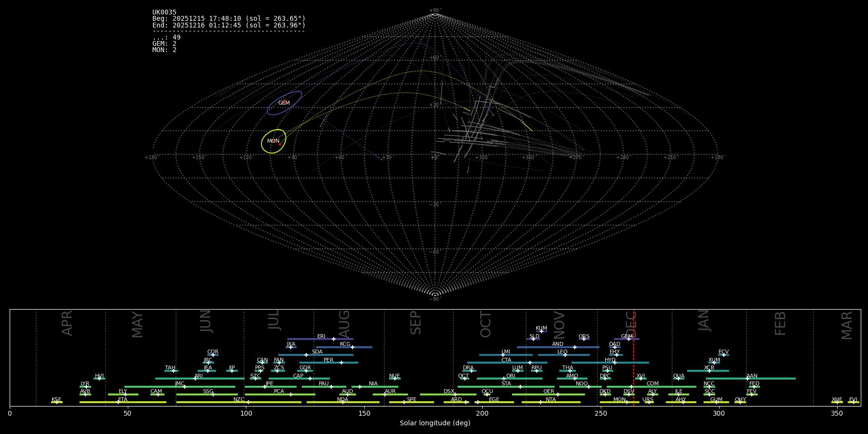The width and height of the screenshot is (868, 434).
Task: Click the QUA shower peak marker
Action: [x=678, y=379]
